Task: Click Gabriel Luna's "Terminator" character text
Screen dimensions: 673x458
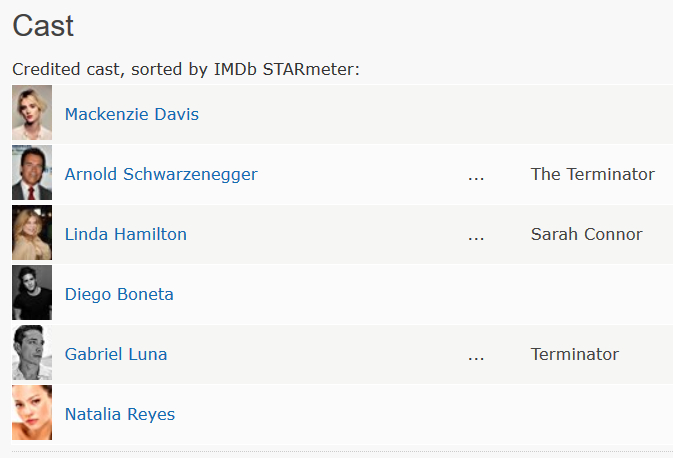Action: [x=575, y=354]
